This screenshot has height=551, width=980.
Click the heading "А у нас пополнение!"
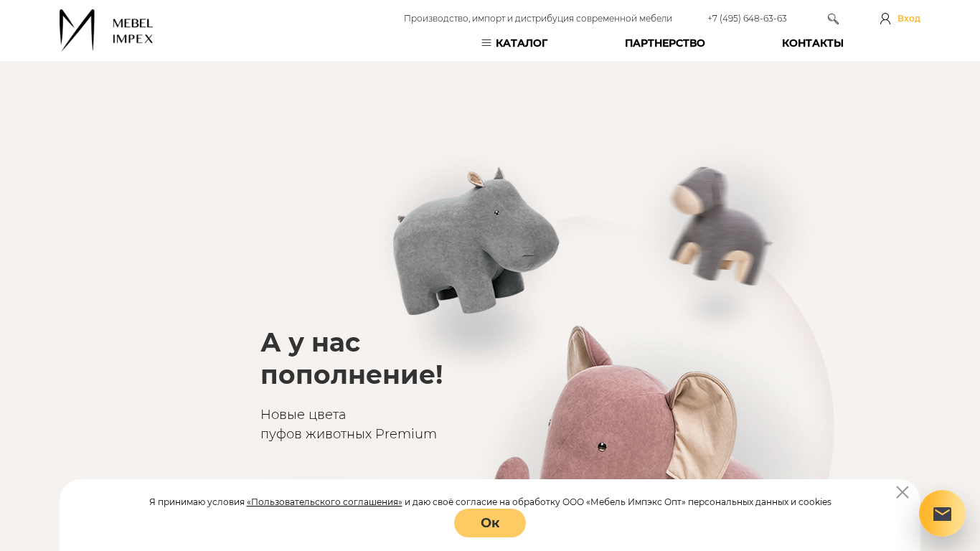[352, 358]
